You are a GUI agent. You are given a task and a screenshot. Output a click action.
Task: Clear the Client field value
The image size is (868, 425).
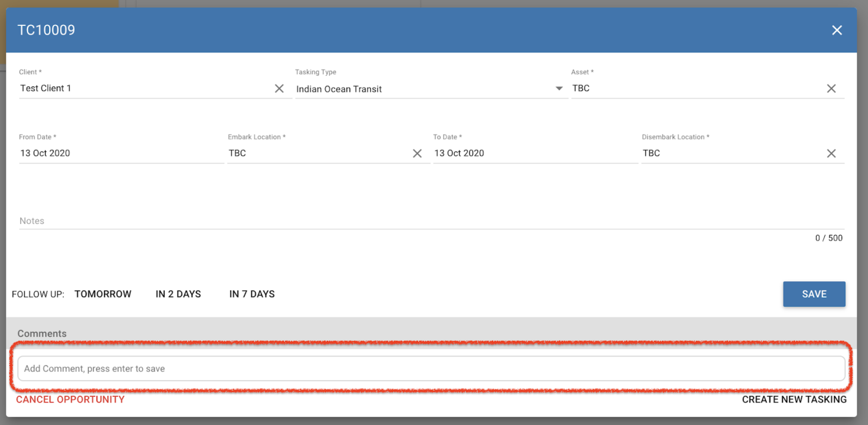point(279,89)
